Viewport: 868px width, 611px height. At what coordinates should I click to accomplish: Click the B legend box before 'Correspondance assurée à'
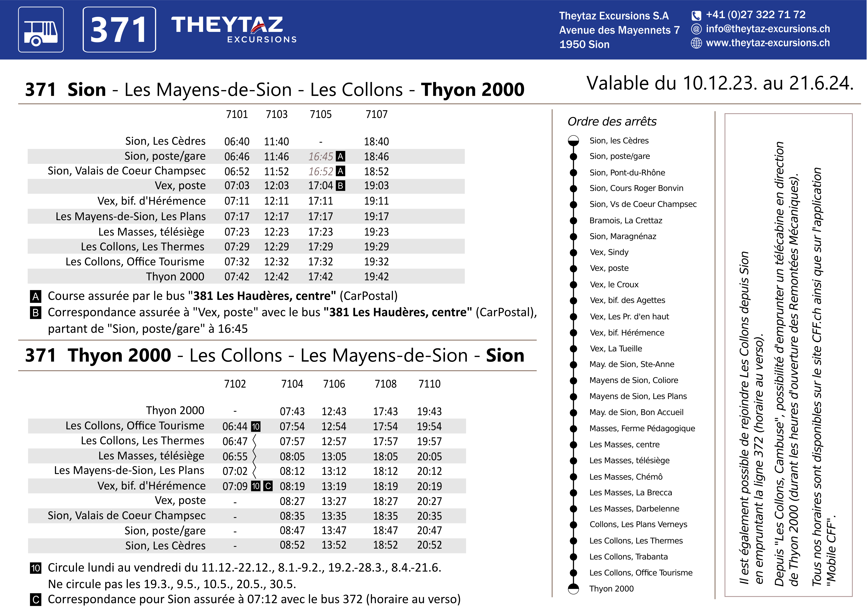(x=36, y=313)
